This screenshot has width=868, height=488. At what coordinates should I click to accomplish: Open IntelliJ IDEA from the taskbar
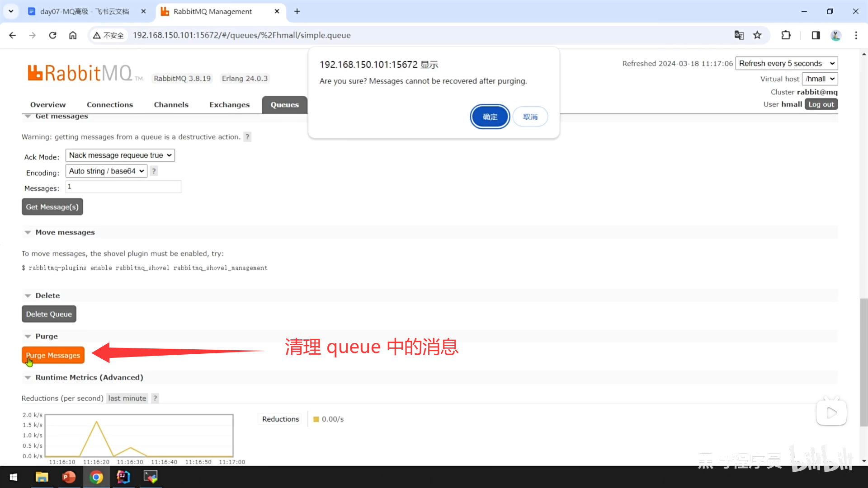point(123,477)
